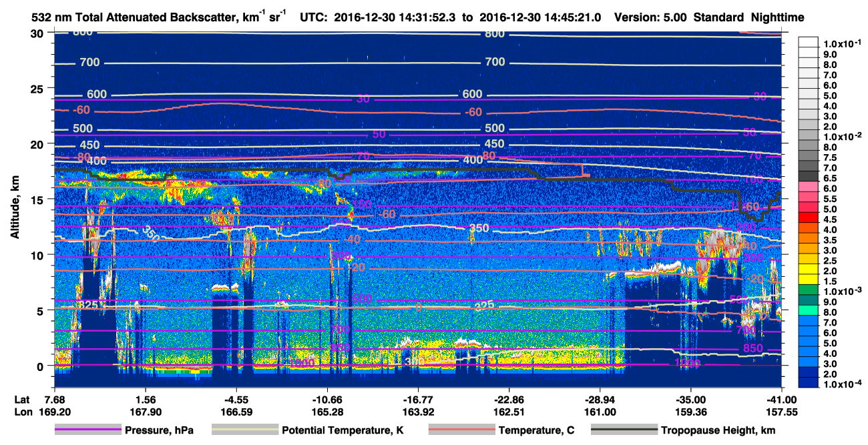Click latitude value '-35.00'
The height and width of the screenshot is (445, 868).
coord(690,399)
